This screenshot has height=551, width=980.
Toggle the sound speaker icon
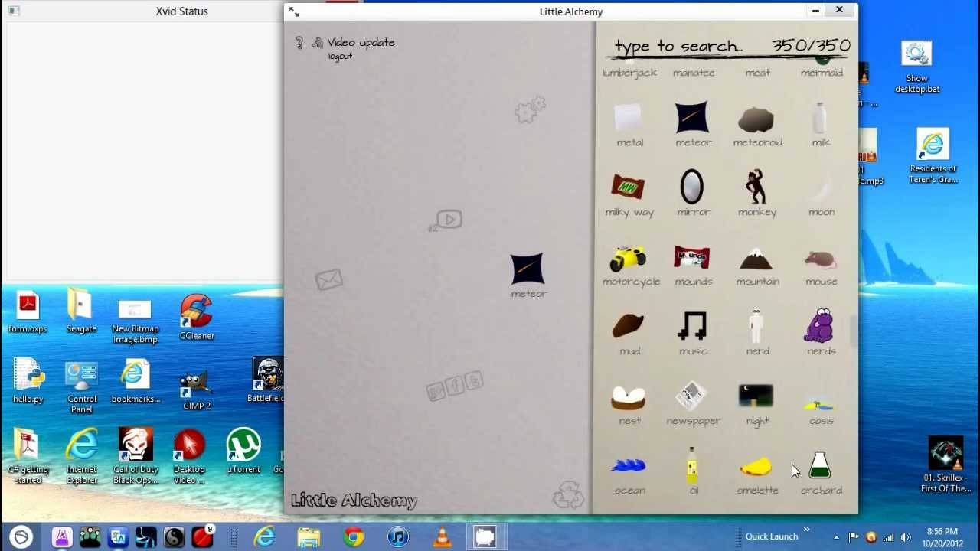click(318, 43)
